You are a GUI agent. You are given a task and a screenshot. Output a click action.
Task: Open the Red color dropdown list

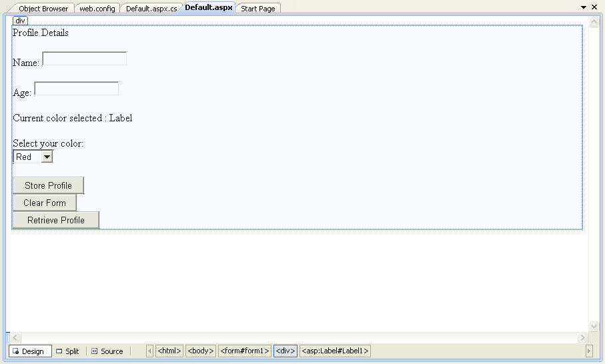click(x=47, y=157)
